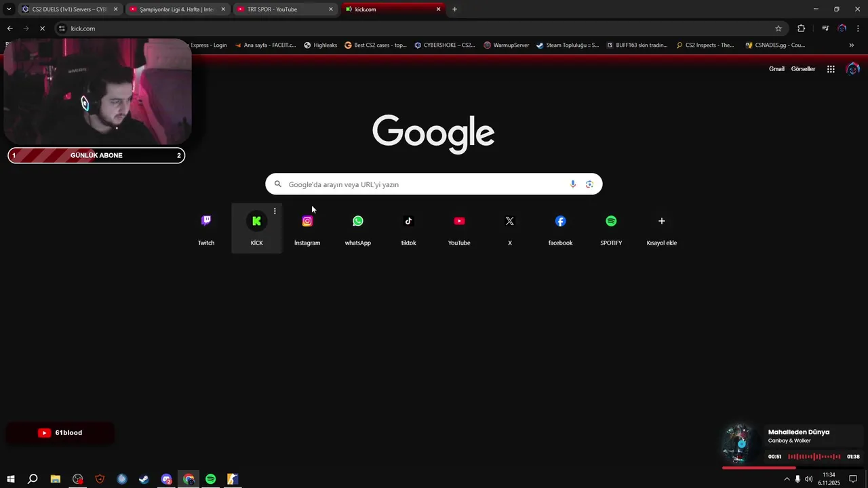
Task: Search by image with Google Lens icon
Action: [589, 184]
